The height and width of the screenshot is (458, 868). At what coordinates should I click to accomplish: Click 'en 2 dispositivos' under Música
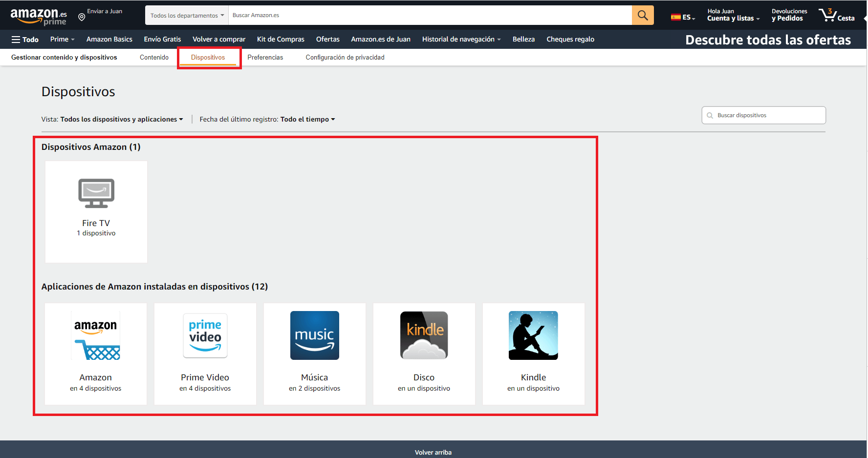click(x=315, y=389)
